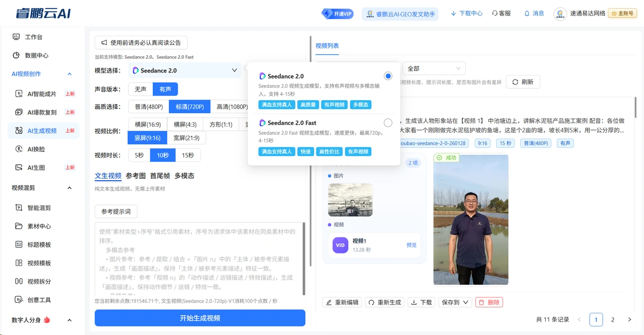Viewport: 644px width, 335px height.
Task: Choose 无声 sound version
Action: 140,89
